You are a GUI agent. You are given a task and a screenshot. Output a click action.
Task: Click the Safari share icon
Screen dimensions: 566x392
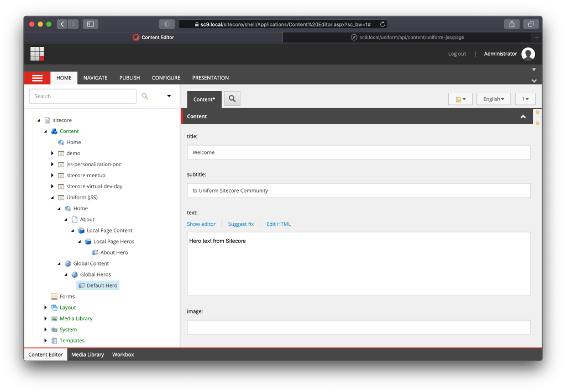point(512,24)
